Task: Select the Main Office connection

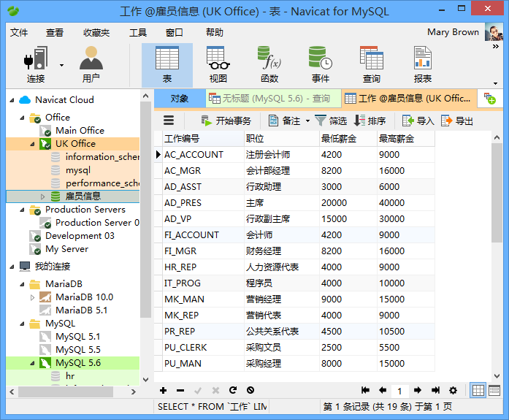Action: point(80,131)
